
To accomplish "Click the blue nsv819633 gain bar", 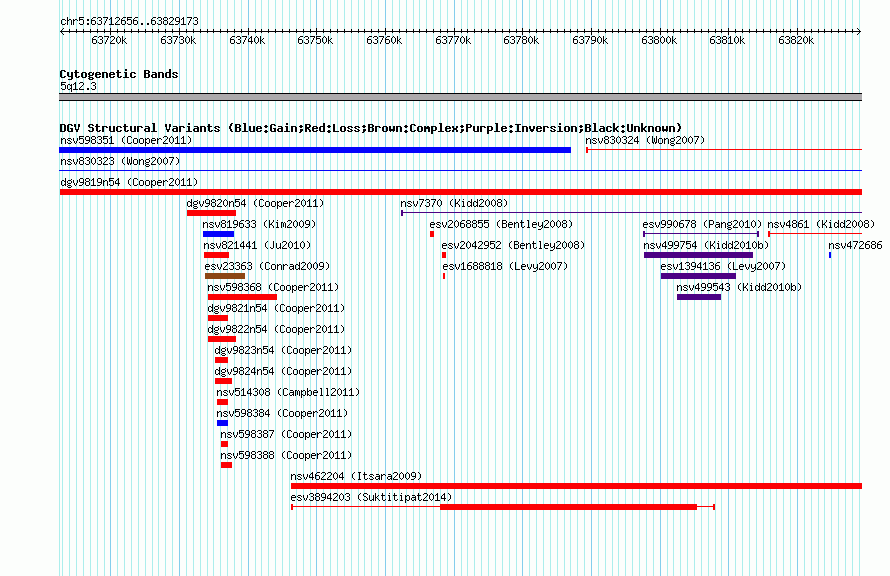I will [x=219, y=234].
